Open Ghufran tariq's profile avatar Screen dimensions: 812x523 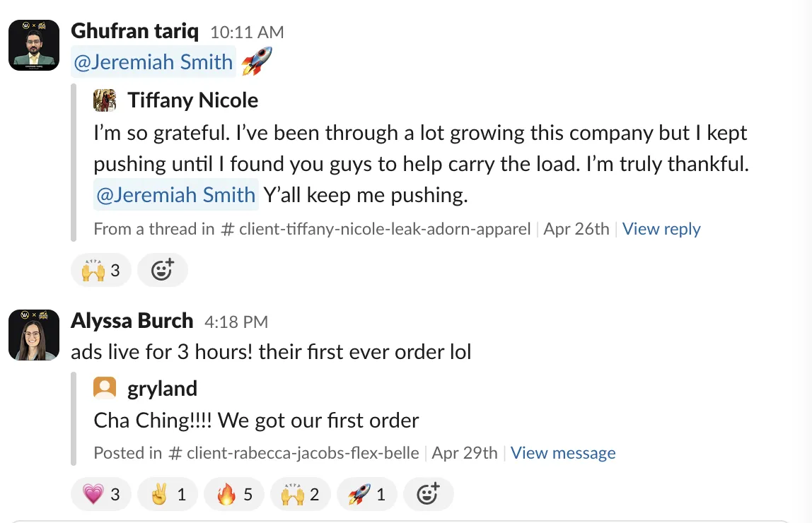pyautogui.click(x=34, y=45)
